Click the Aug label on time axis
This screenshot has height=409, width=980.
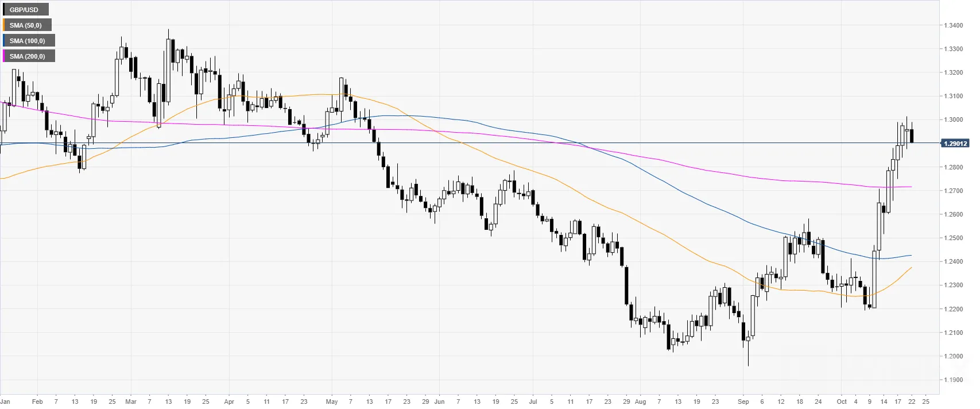pyautogui.click(x=641, y=402)
